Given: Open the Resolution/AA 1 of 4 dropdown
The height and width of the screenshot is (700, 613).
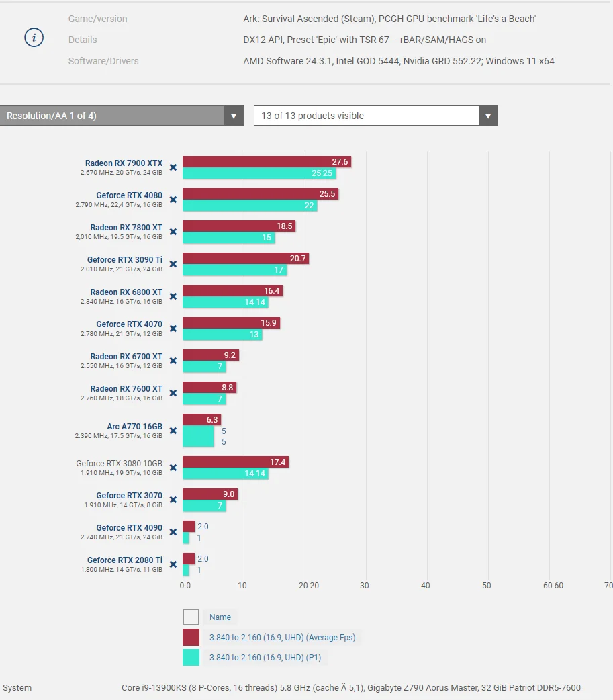Looking at the screenshot, I should [122, 116].
